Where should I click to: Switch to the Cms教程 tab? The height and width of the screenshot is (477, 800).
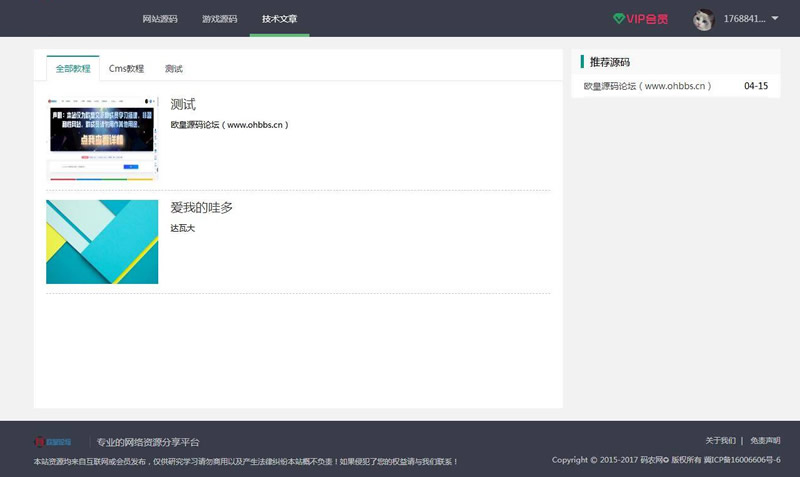click(126, 69)
